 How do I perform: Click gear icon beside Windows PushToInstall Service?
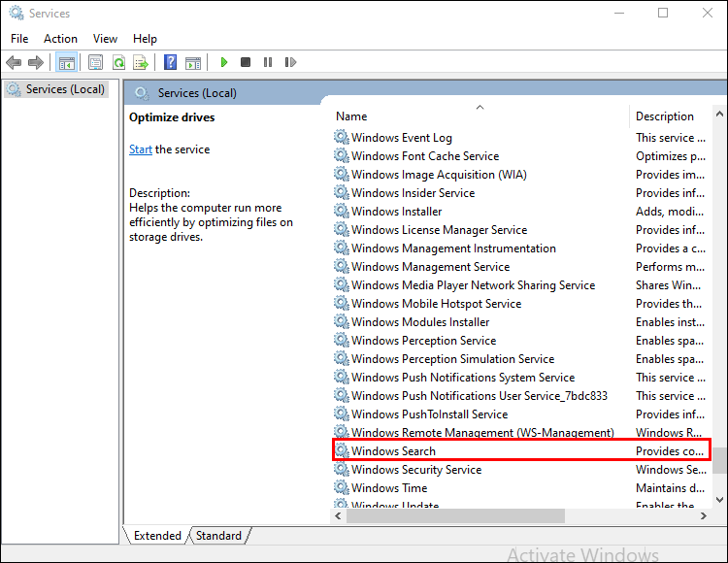pyautogui.click(x=342, y=414)
